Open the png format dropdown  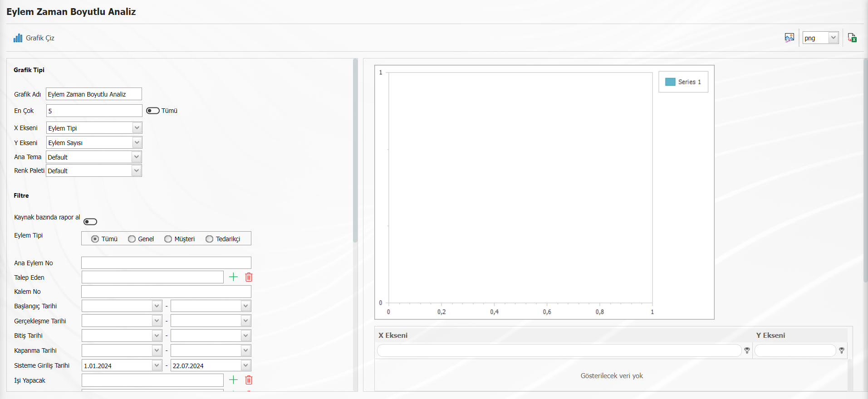pyautogui.click(x=833, y=38)
